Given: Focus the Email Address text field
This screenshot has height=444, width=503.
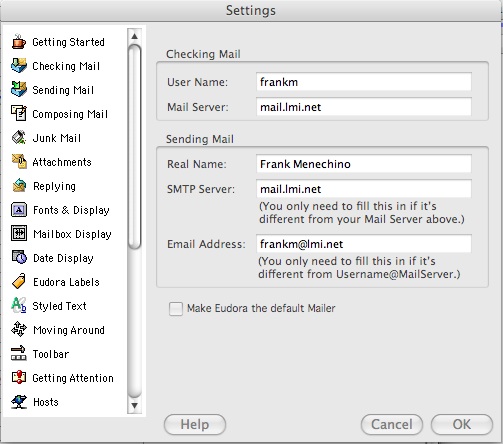Looking at the screenshot, I should pyautogui.click(x=364, y=244).
